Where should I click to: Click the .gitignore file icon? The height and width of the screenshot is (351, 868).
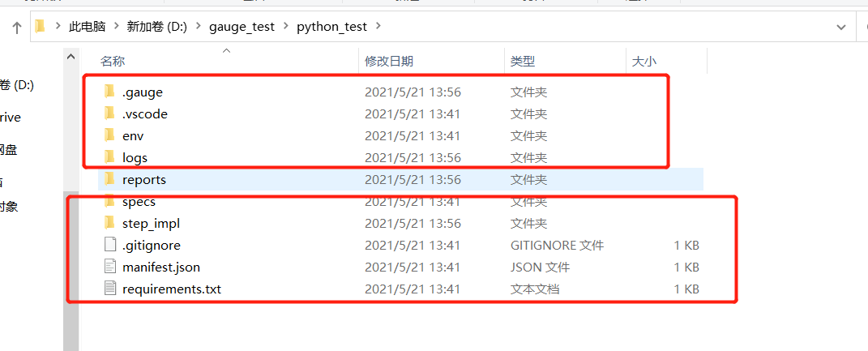110,246
